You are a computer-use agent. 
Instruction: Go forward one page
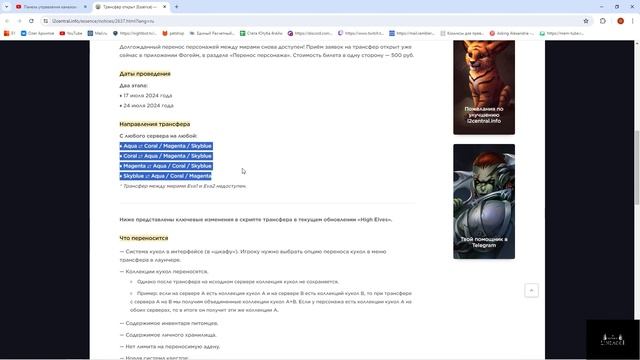tap(19, 21)
